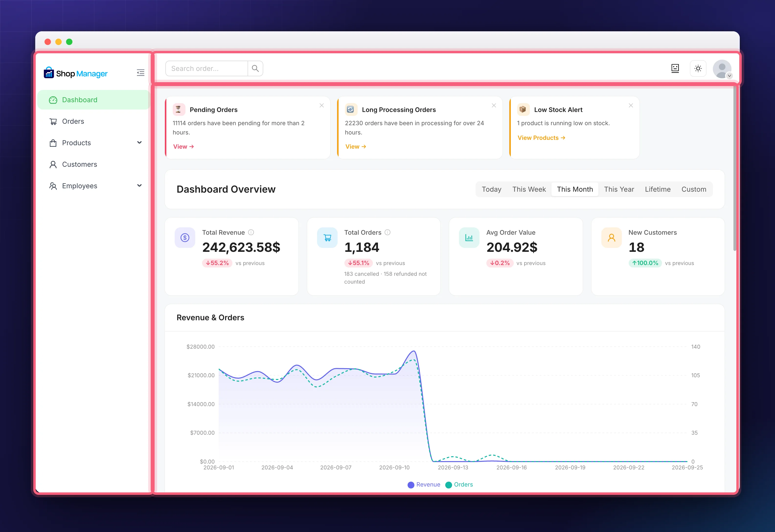Toggle light/dark theme sun icon

pos(698,68)
